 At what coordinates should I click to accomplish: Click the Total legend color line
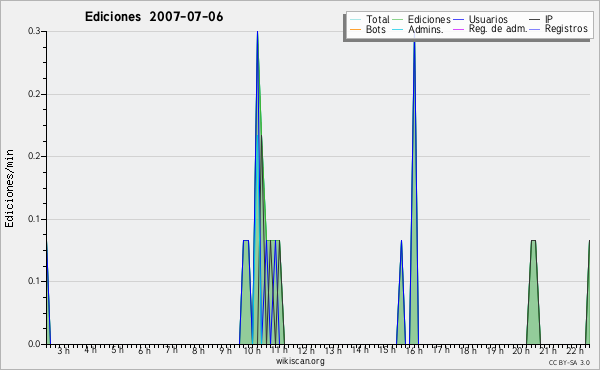tap(355, 20)
